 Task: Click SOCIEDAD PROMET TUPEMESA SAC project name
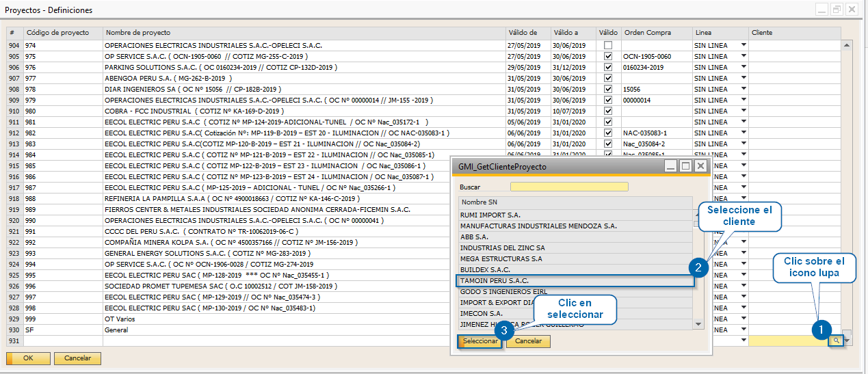304,286
